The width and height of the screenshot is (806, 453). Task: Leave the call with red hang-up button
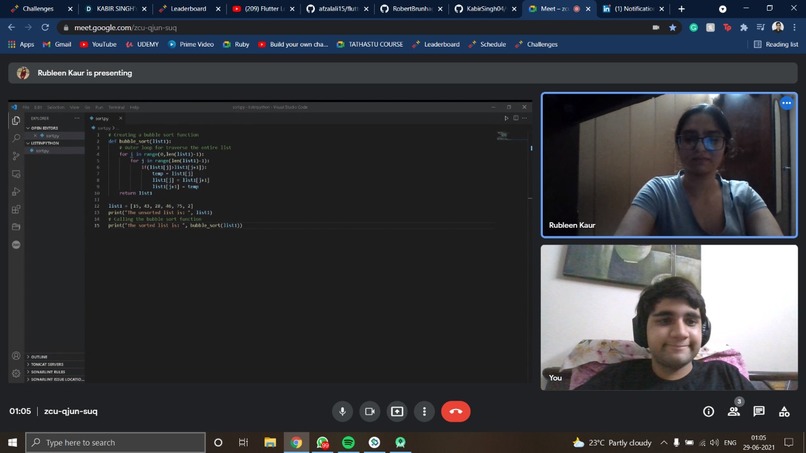click(455, 411)
